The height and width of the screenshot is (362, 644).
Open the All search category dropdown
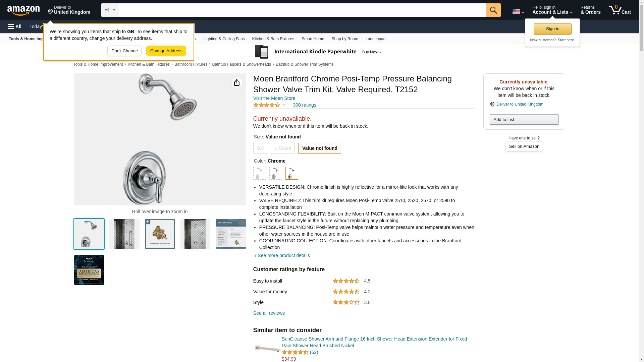(109, 10)
